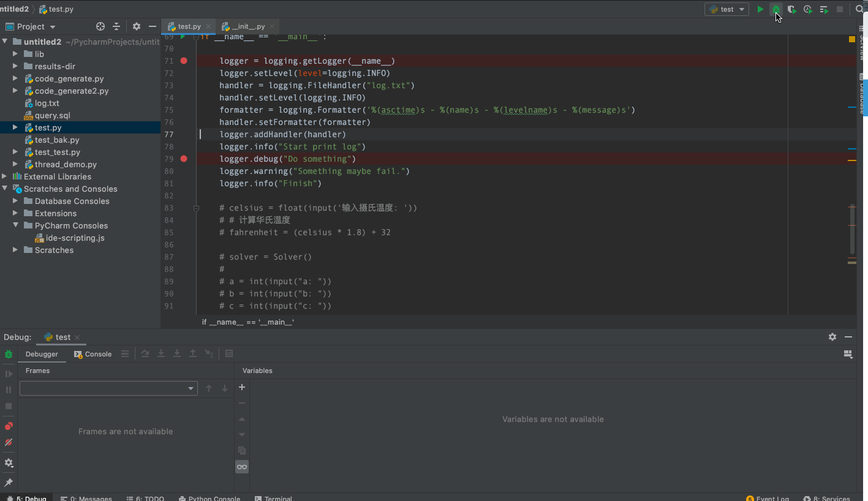Start debugging with the green bug icon
Viewport: 868px width, 501px height.
click(x=776, y=9)
